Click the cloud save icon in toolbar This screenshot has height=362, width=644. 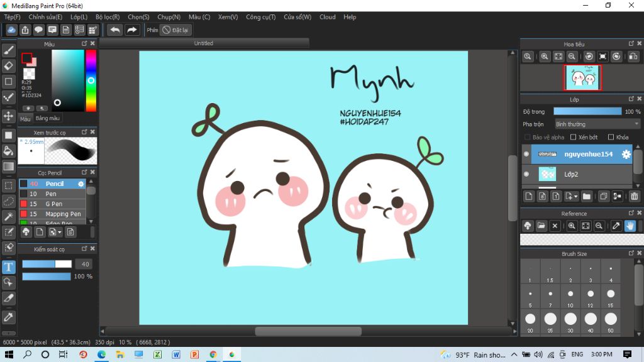pos(11,30)
